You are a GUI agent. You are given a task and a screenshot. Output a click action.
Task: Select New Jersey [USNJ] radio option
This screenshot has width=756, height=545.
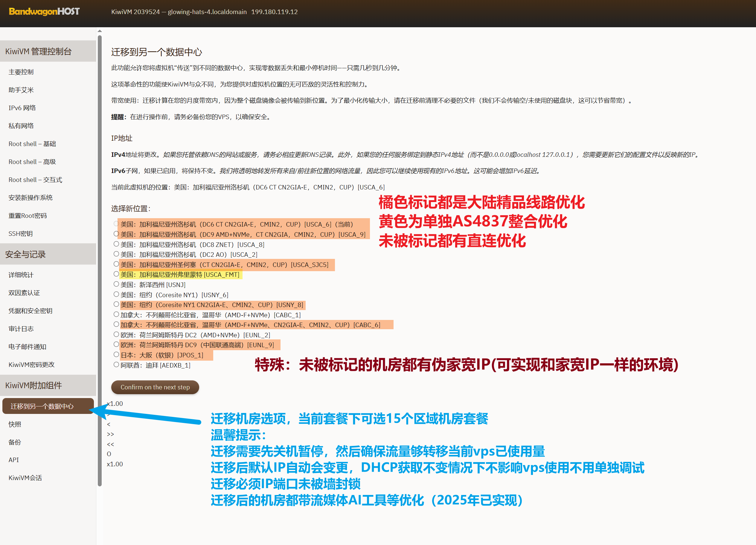(116, 284)
